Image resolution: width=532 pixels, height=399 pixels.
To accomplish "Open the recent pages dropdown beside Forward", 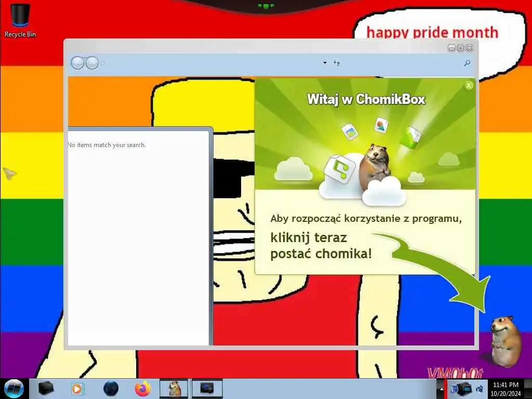I will (102, 63).
